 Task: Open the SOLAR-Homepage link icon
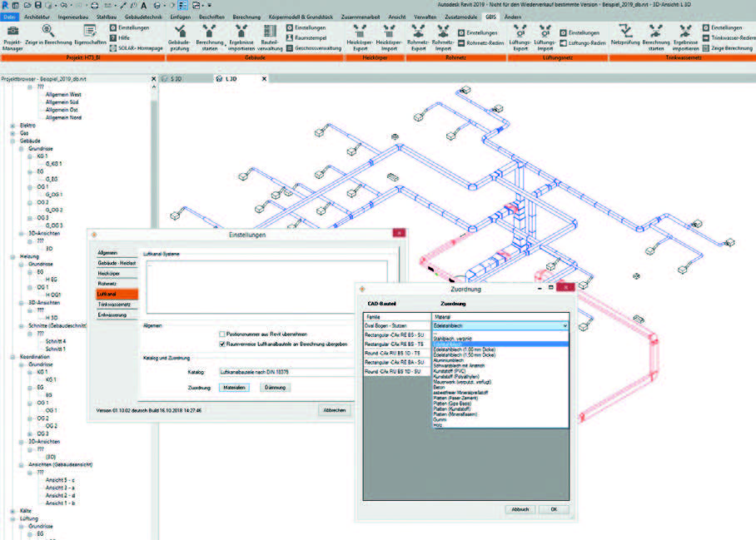click(x=137, y=48)
